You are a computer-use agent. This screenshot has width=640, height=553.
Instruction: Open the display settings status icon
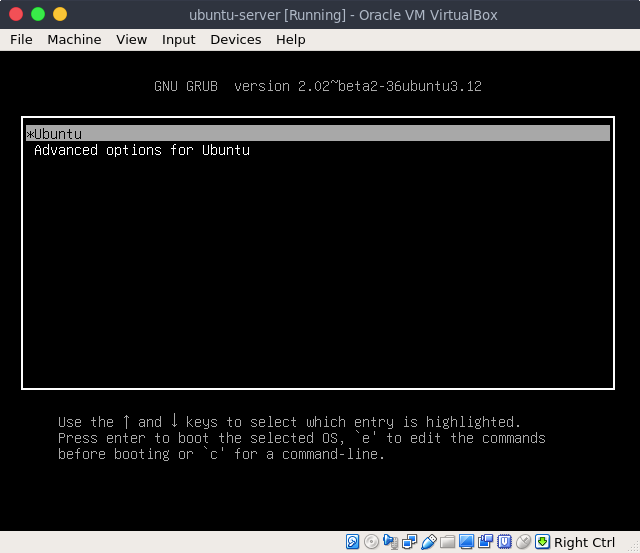[466, 542]
